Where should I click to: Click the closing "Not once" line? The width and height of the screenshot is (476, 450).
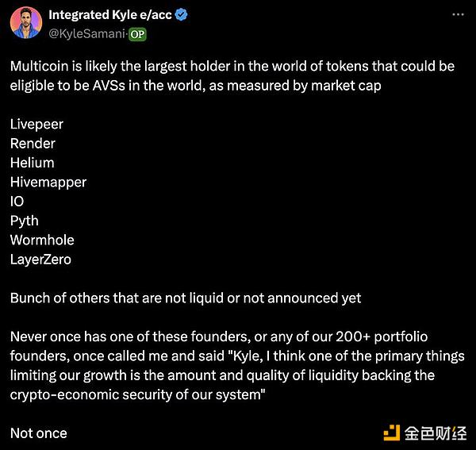click(x=39, y=433)
